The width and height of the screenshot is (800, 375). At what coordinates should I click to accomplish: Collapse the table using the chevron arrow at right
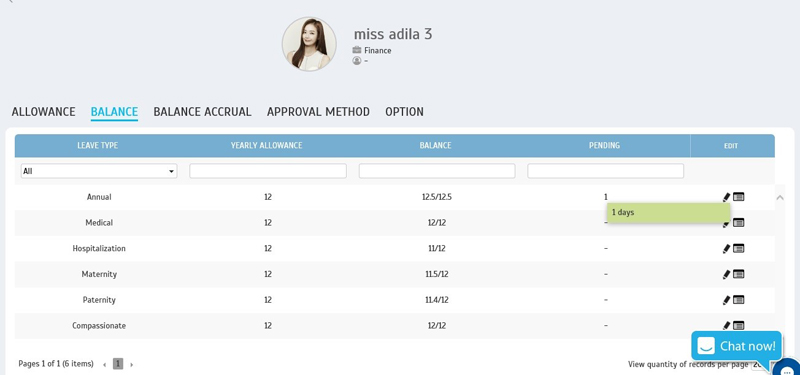(780, 197)
